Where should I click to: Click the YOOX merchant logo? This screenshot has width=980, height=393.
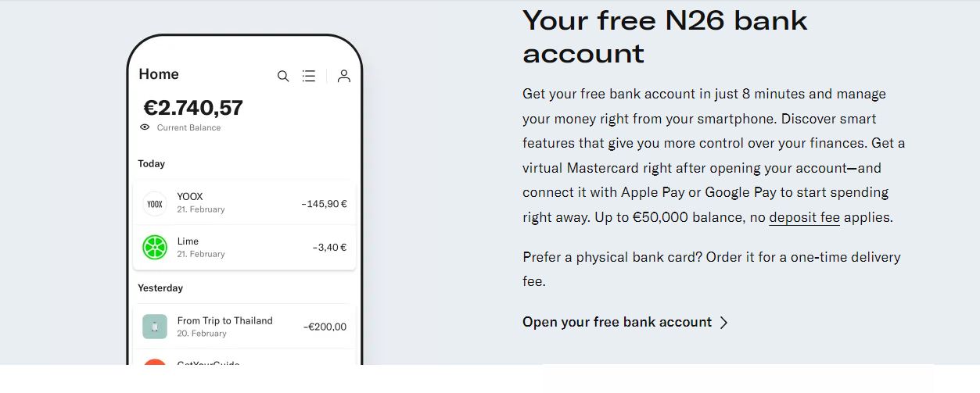point(155,203)
